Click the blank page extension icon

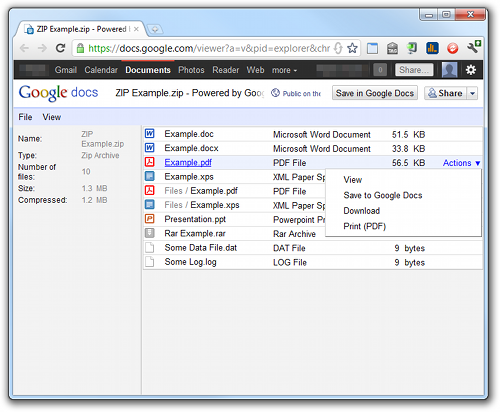372,48
